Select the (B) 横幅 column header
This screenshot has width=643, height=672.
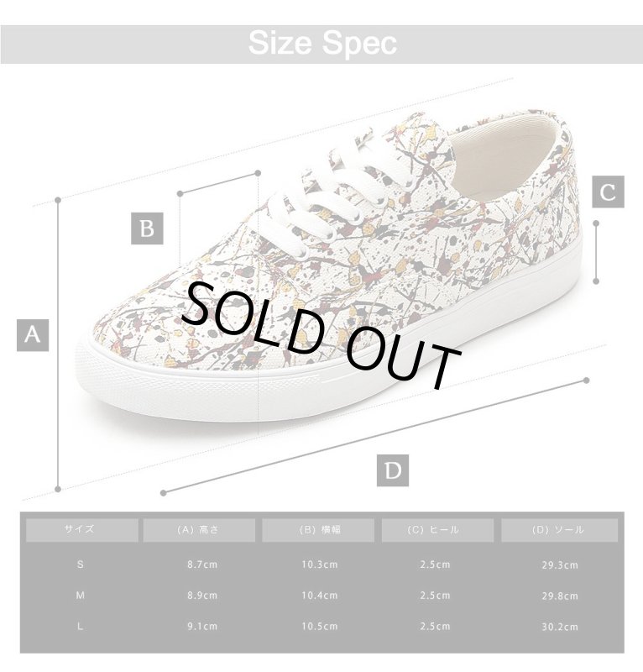[x=319, y=530]
